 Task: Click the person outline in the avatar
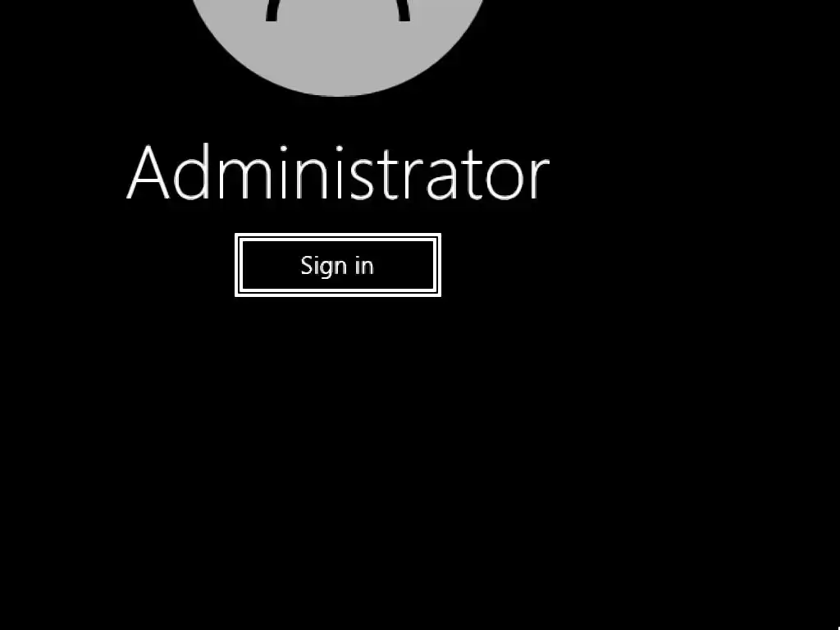(x=337, y=11)
